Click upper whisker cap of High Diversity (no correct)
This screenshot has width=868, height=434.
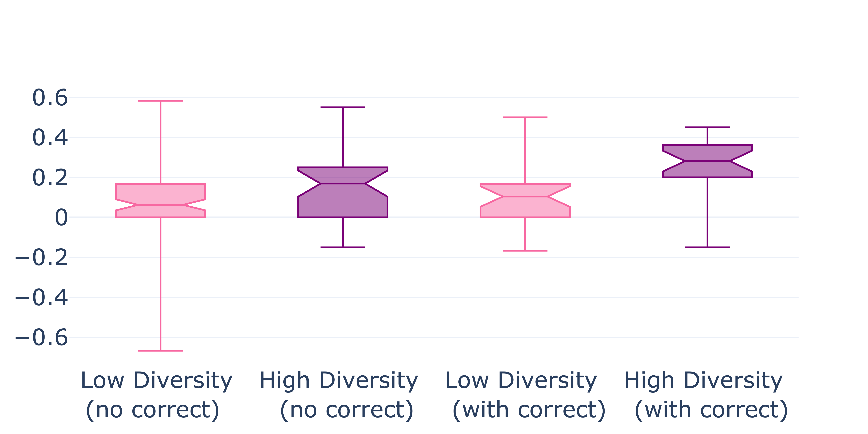pos(343,107)
